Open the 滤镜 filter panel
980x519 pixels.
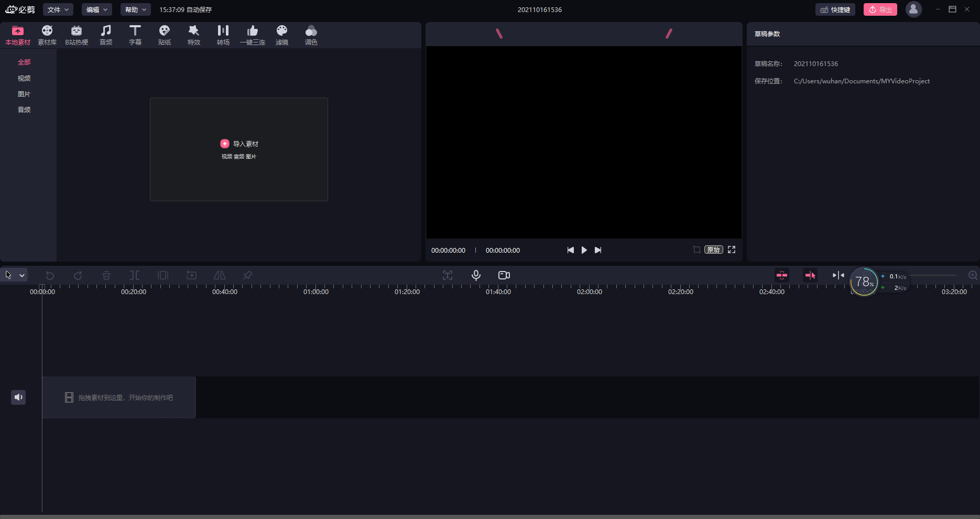click(282, 35)
